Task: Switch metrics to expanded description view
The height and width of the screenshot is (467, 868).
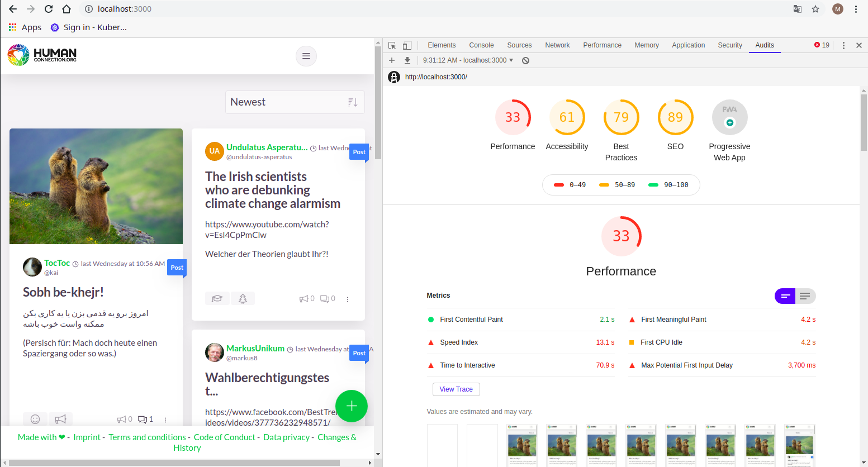Action: point(805,296)
